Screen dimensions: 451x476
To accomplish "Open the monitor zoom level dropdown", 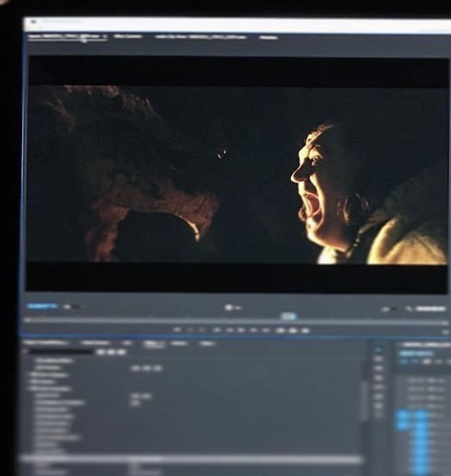I will point(72,307).
